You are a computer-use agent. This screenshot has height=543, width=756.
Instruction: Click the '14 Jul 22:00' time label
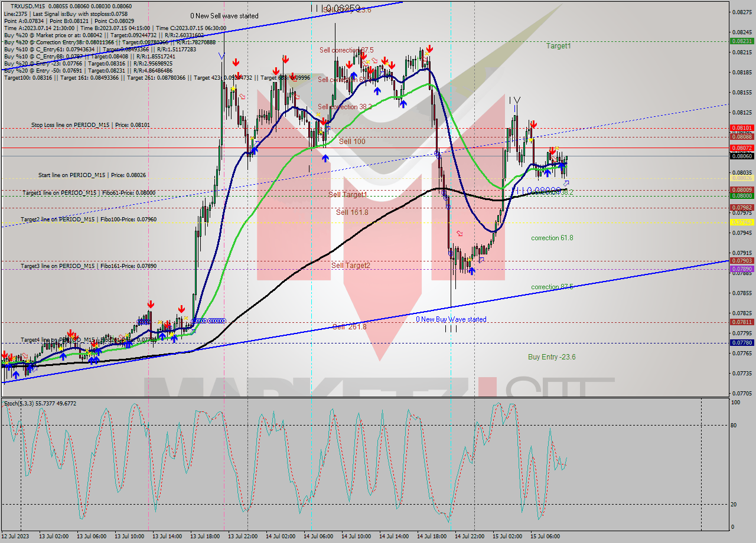click(469, 537)
